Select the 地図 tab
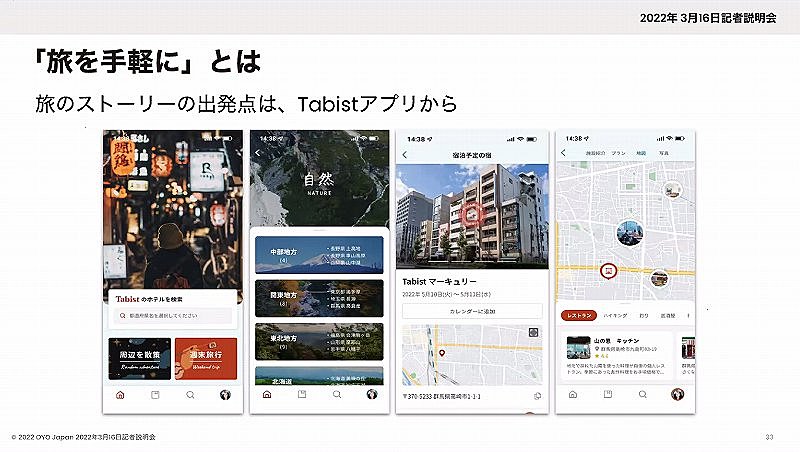 coord(641,153)
